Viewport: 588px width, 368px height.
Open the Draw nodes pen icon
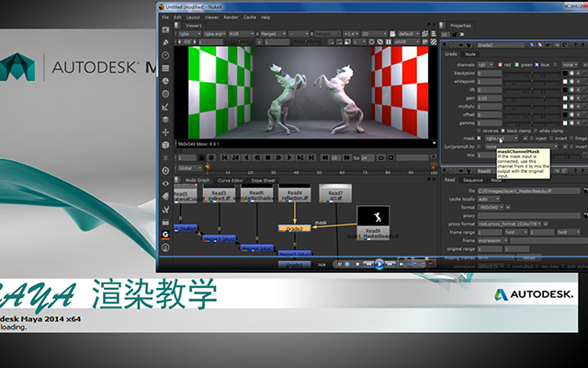pyautogui.click(x=165, y=42)
